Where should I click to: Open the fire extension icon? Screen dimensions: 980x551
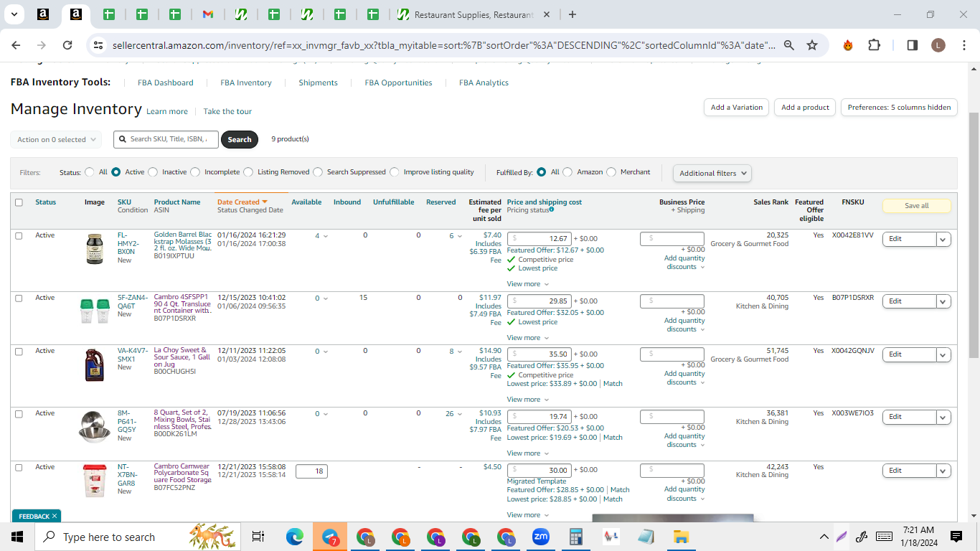point(848,45)
